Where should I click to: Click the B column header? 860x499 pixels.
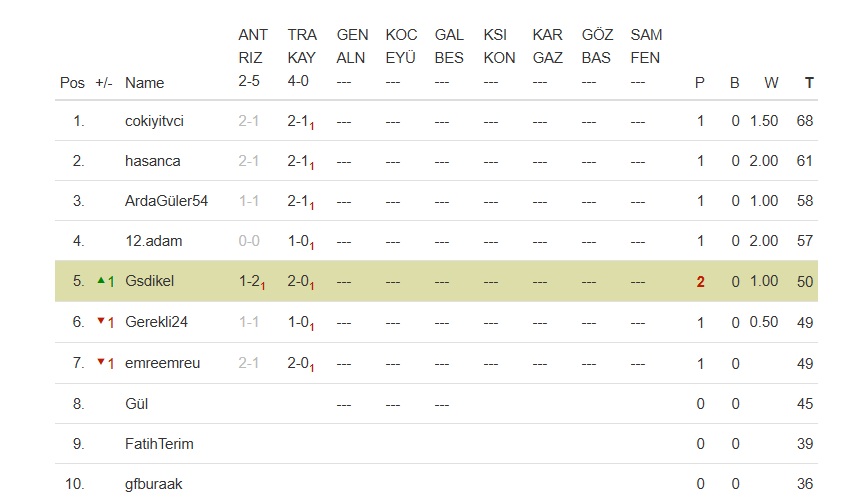tap(734, 83)
